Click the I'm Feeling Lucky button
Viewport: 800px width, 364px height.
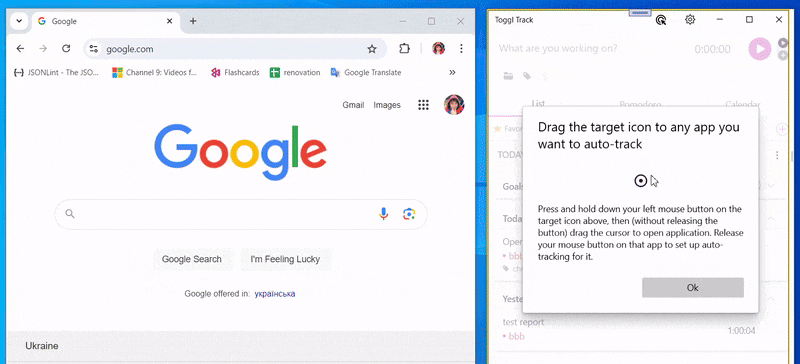pos(285,259)
